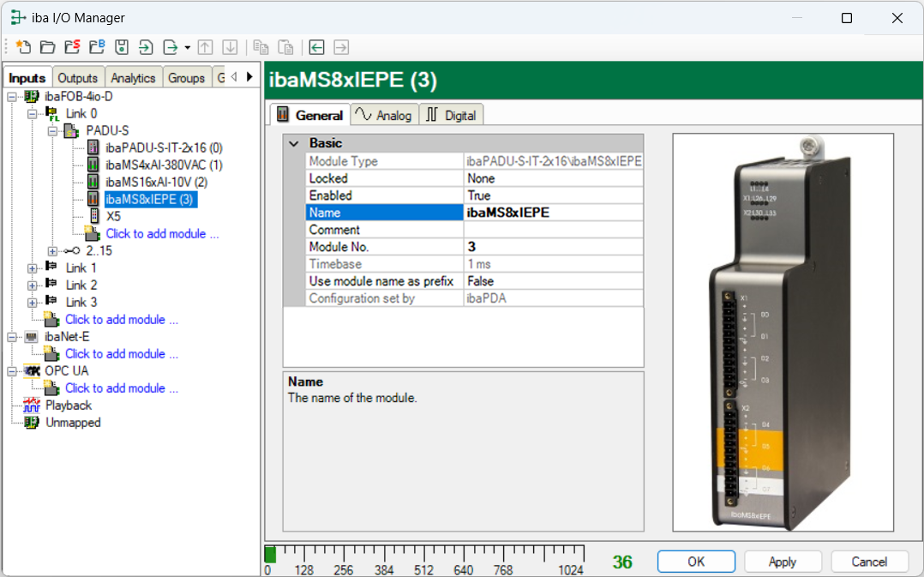The width and height of the screenshot is (924, 577).
Task: Switch to the Analog tab
Action: (384, 115)
